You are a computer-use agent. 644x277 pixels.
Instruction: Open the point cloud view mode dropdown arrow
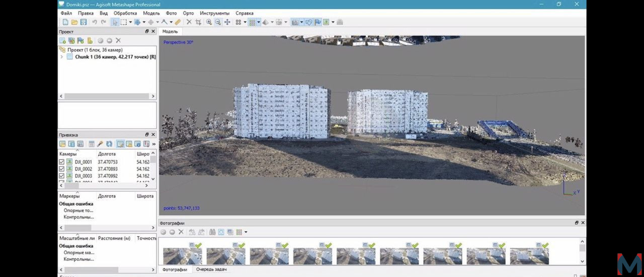pyautogui.click(x=259, y=22)
